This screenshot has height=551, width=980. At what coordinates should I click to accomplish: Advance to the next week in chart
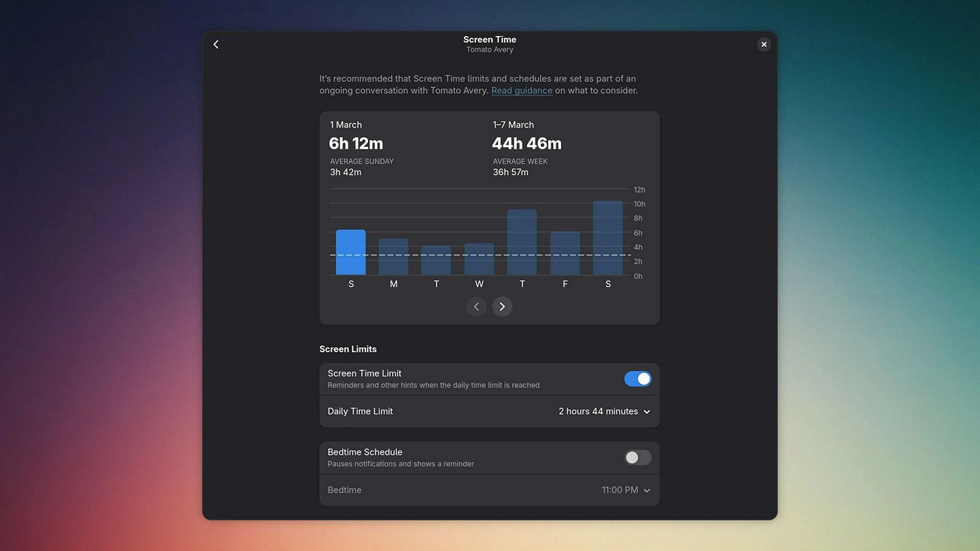[x=502, y=307]
